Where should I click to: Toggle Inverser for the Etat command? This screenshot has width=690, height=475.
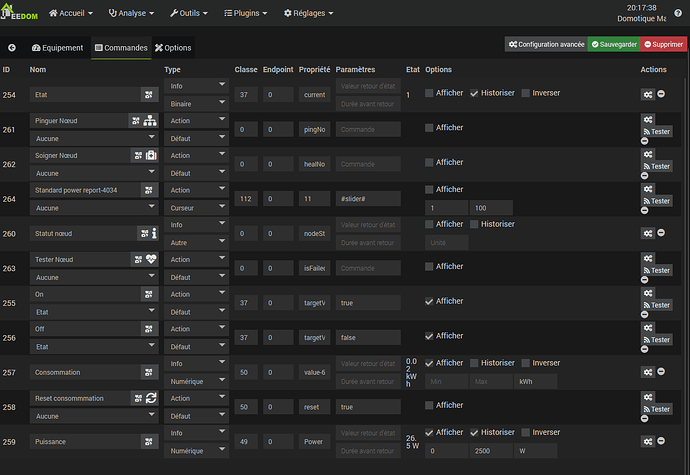click(525, 93)
